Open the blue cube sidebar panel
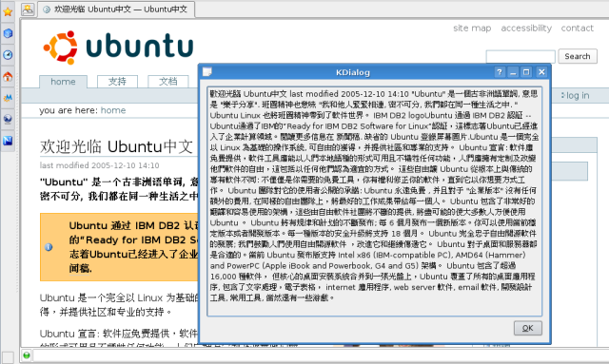This screenshot has width=609, height=364. tap(8, 33)
